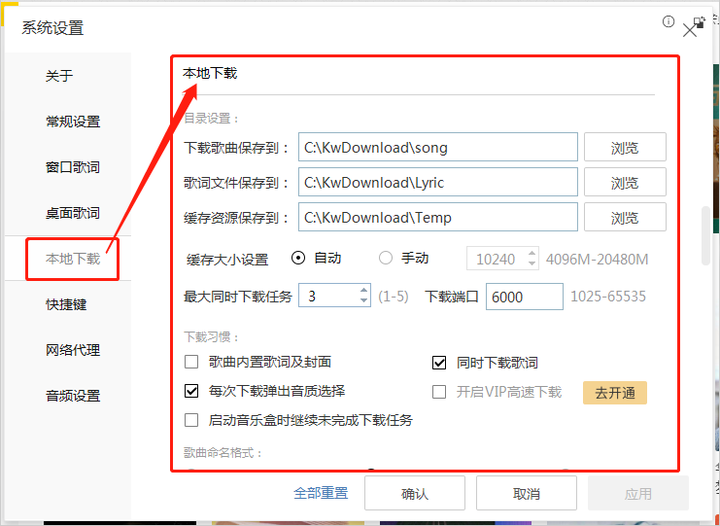
Task: Click the 1025-65535 port range text
Action: pyautogui.click(x=608, y=297)
